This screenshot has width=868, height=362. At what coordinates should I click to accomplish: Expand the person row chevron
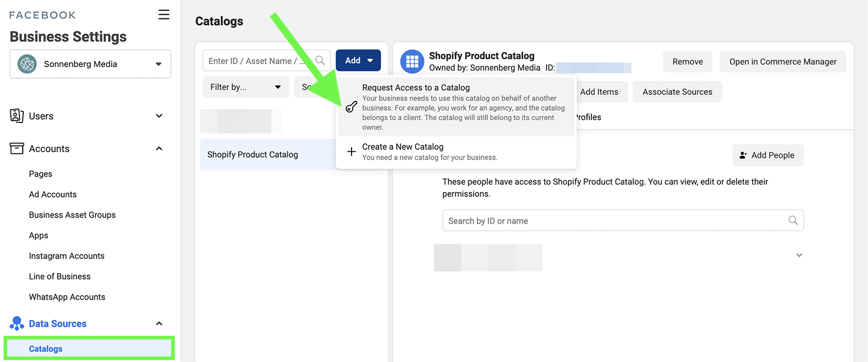(799, 255)
